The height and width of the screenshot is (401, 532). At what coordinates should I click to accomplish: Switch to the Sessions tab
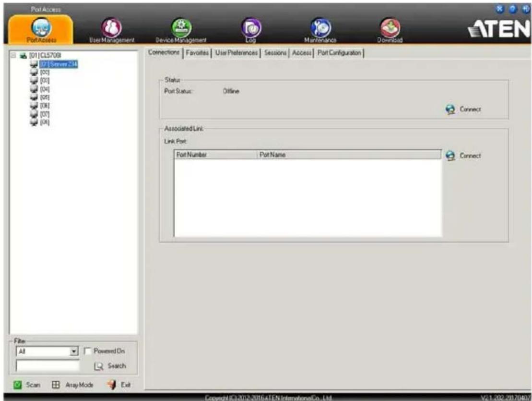(275, 53)
